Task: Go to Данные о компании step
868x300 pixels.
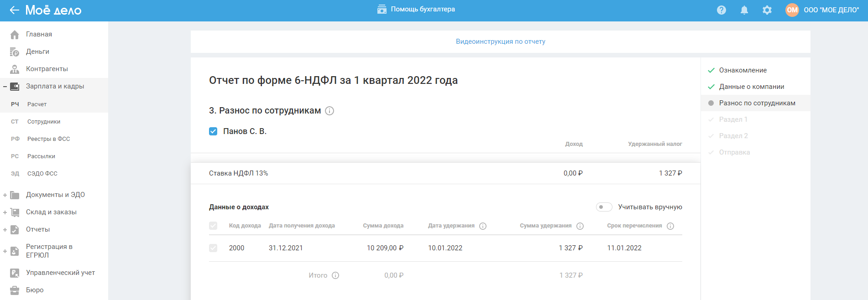Action: pos(752,87)
